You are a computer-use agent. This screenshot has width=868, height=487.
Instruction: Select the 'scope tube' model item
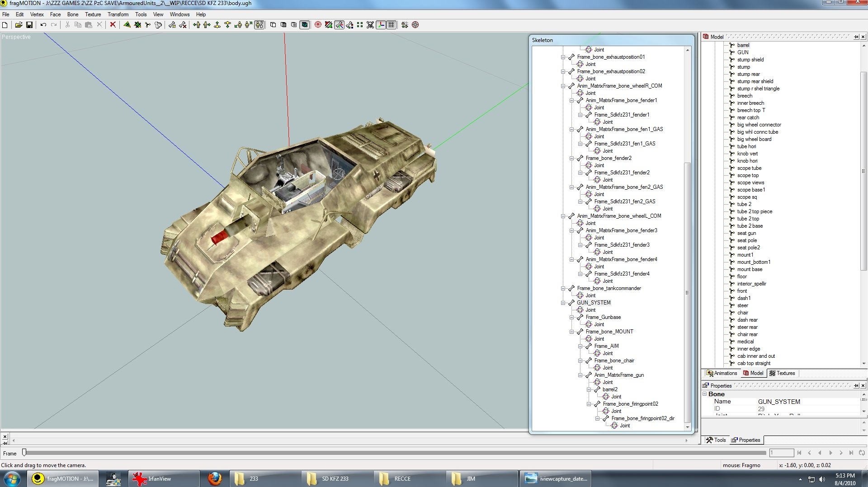tap(749, 168)
